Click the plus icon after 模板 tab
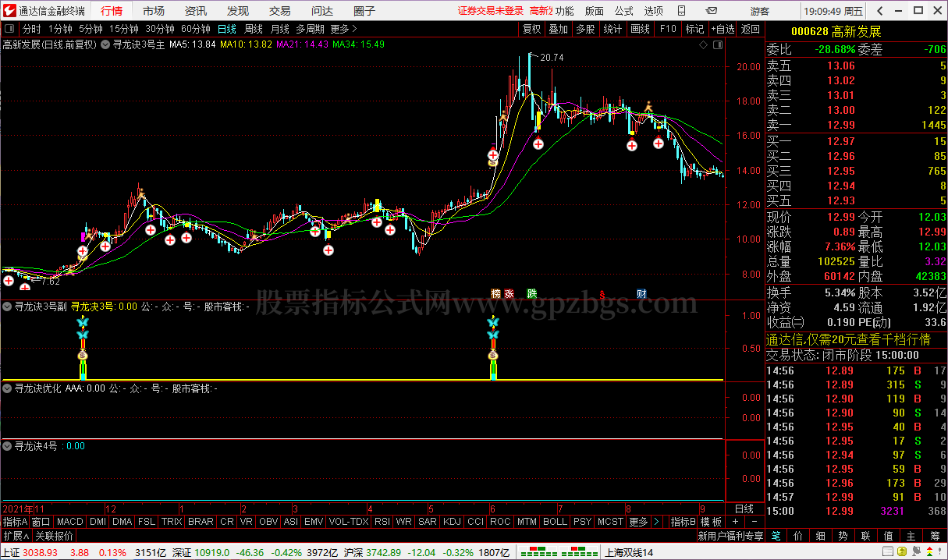 (x=734, y=521)
